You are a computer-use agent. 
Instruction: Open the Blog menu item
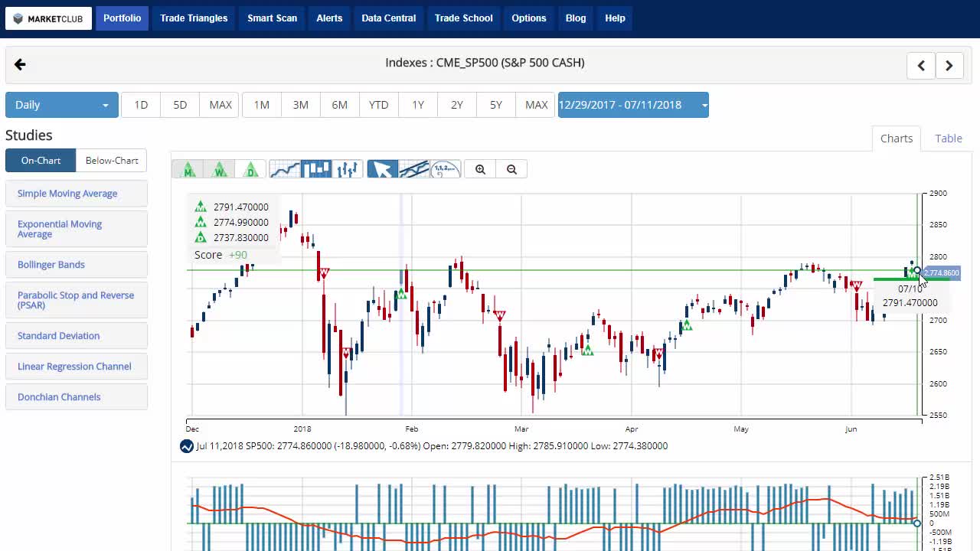[x=576, y=18]
